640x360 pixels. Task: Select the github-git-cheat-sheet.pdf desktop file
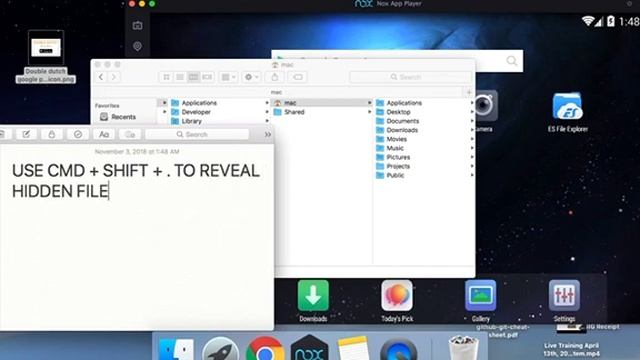pos(503,331)
